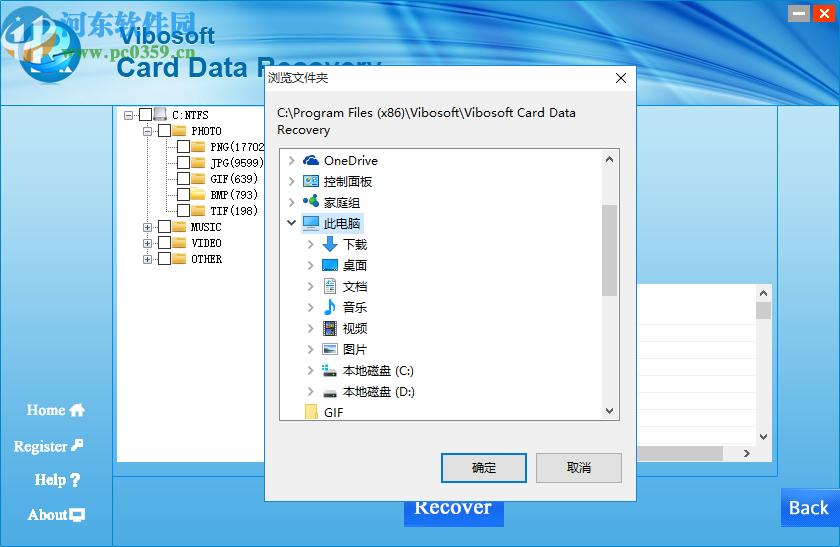Click the folder tree vertical scrollbar thumb
Screen dimensions: 840x547
coord(609,250)
